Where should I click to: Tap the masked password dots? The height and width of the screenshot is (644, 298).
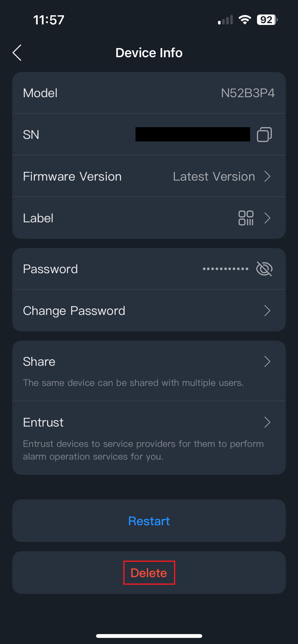pyautogui.click(x=225, y=269)
